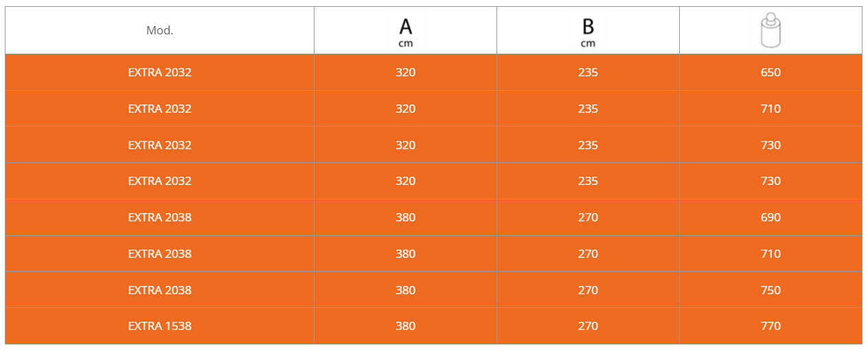The height and width of the screenshot is (352, 868).
Task: Click the weight icon in the table header
Action: click(770, 31)
